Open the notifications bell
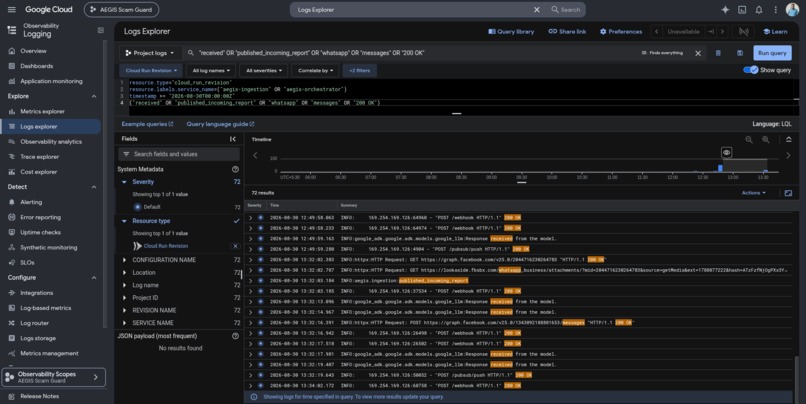 coord(759,10)
